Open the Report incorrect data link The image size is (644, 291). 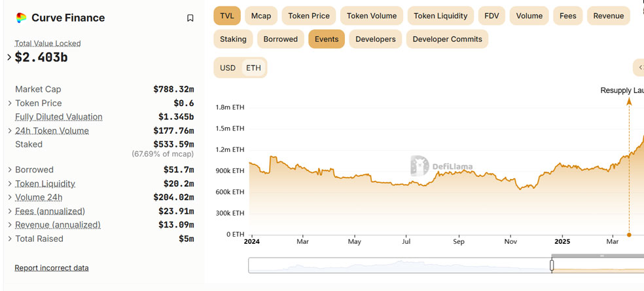pos(51,268)
